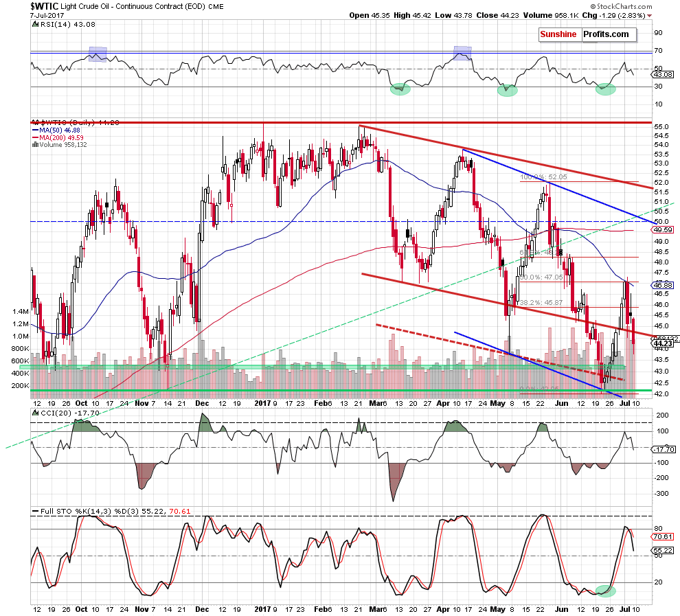This screenshot has width=680, height=616.
Task: Click the 7-Jul-2017 date label
Action: (47, 15)
